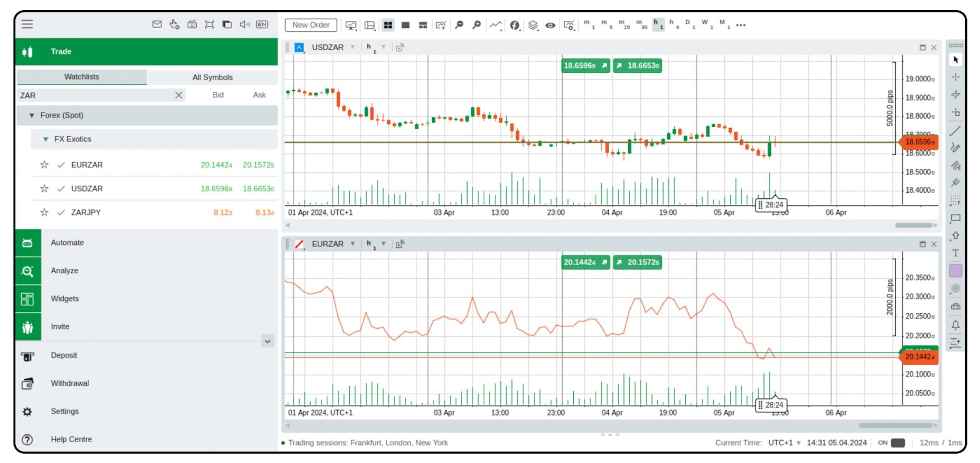Open the hamburger main menu

pos(27,24)
